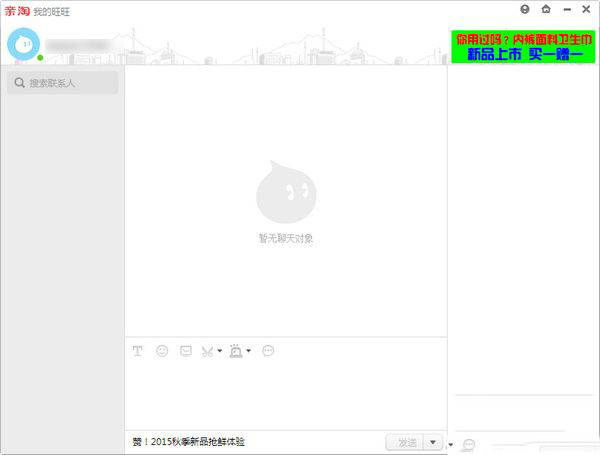Open the emoji smiley picker

pos(162,351)
